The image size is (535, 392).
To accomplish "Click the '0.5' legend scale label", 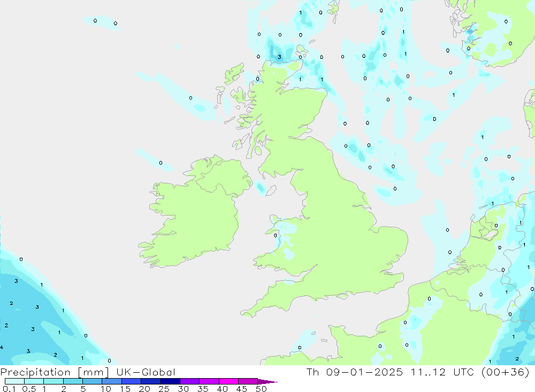I will (29, 389).
